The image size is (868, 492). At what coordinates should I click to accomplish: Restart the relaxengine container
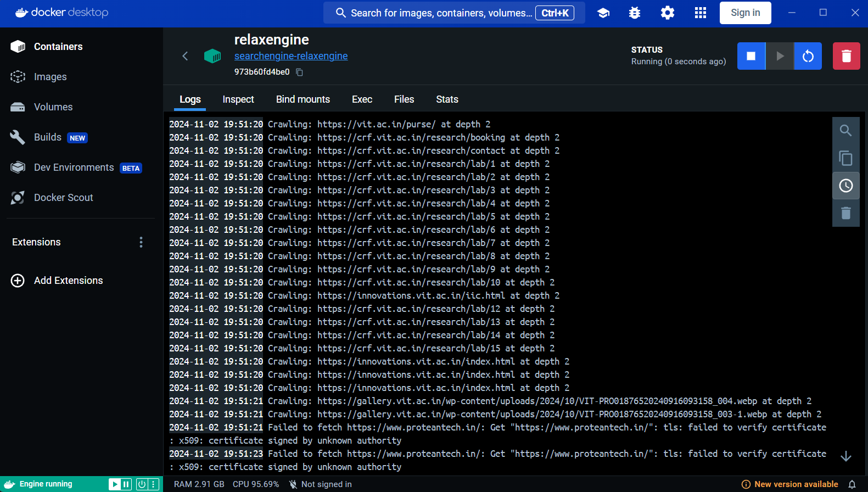click(x=808, y=56)
